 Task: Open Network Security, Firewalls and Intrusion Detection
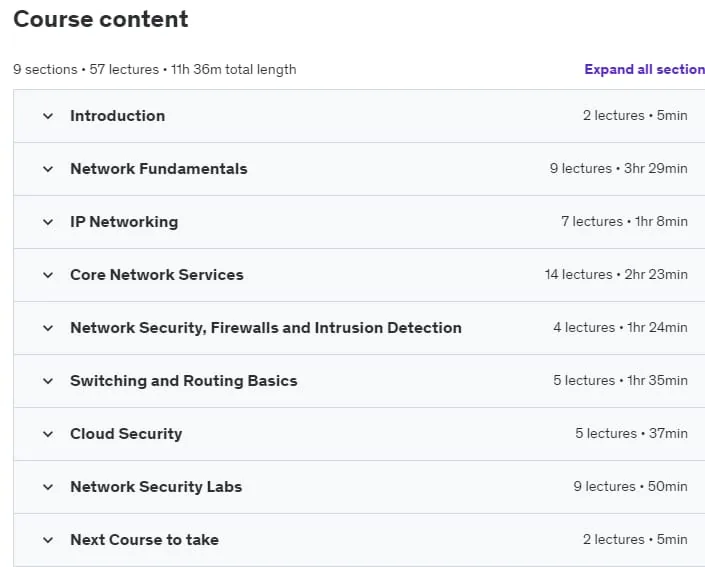pyautogui.click(x=266, y=328)
